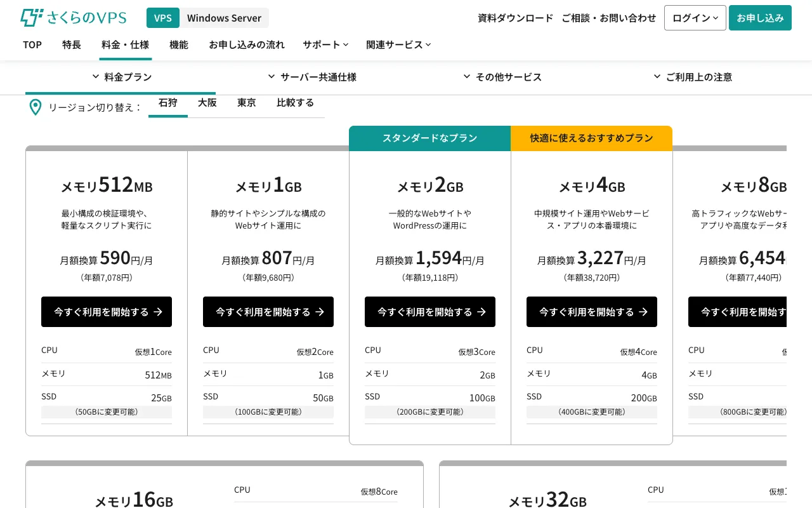Click the arrow icon on the 4GB plan button
Viewport: 812px width, 508px height.
643,312
